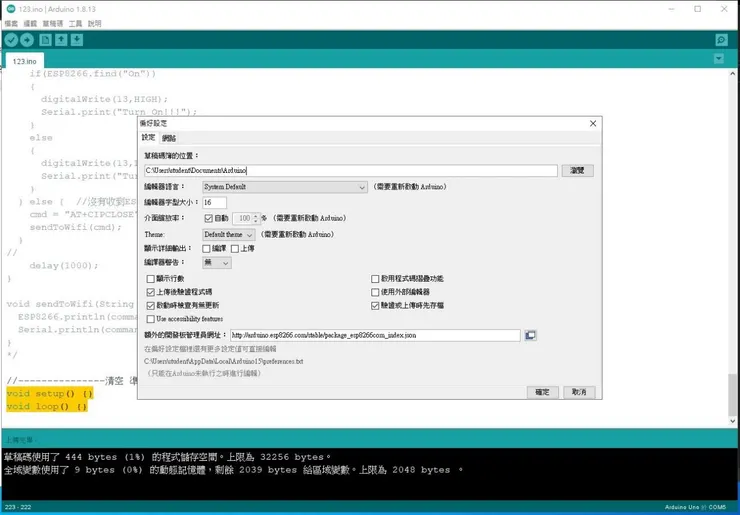Click the editor vertical scrollbar thumb
This screenshot has height=515, width=740.
coord(732,394)
